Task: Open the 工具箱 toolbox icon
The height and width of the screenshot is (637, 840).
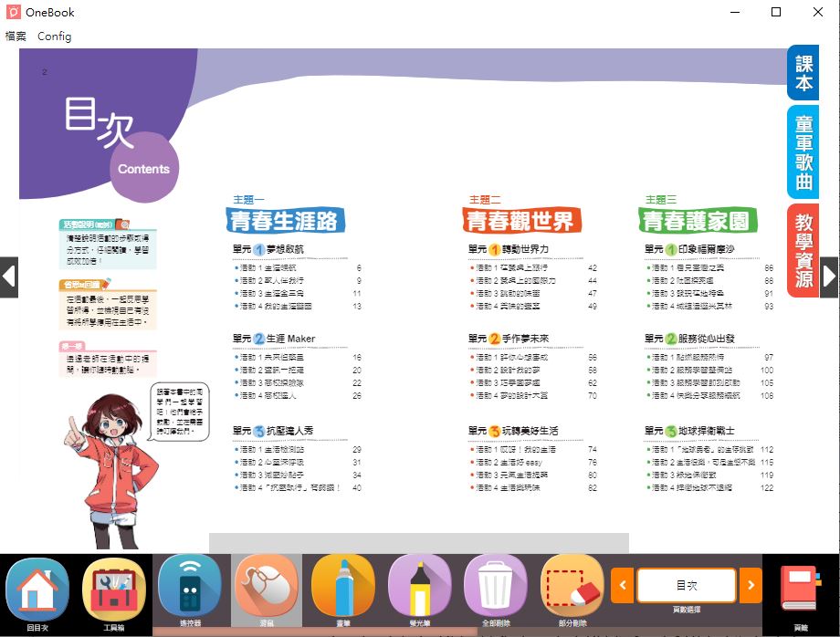Action: pyautogui.click(x=114, y=590)
